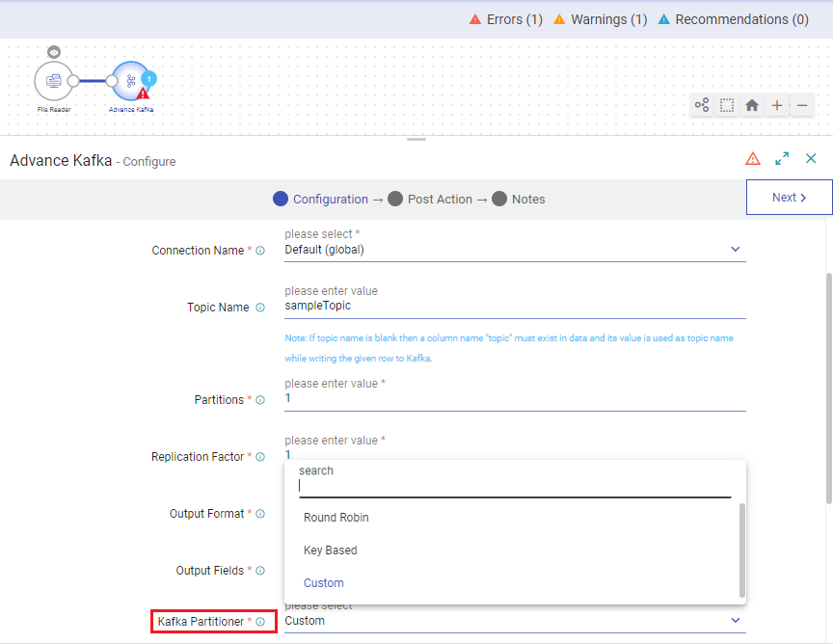The width and height of the screenshot is (833, 644).
Task: Zoom out canvas with minus icon
Action: (x=802, y=105)
